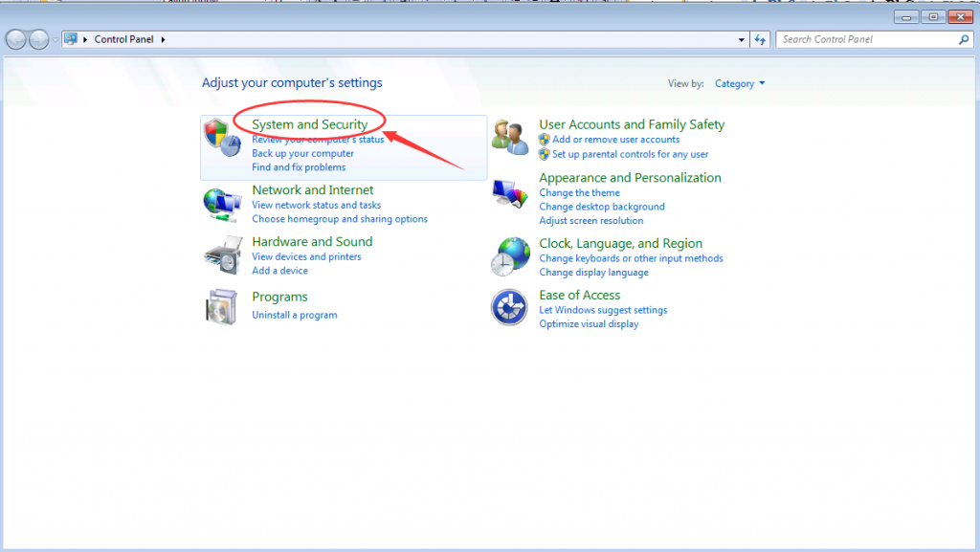The width and height of the screenshot is (980, 552).
Task: Expand the arrow before Control Panel breadcrumb
Action: (x=85, y=39)
